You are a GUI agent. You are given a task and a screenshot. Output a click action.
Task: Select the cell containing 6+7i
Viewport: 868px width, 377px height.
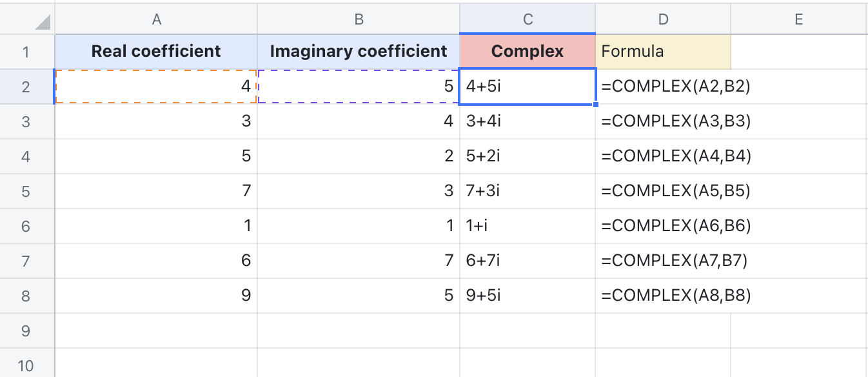pos(528,260)
